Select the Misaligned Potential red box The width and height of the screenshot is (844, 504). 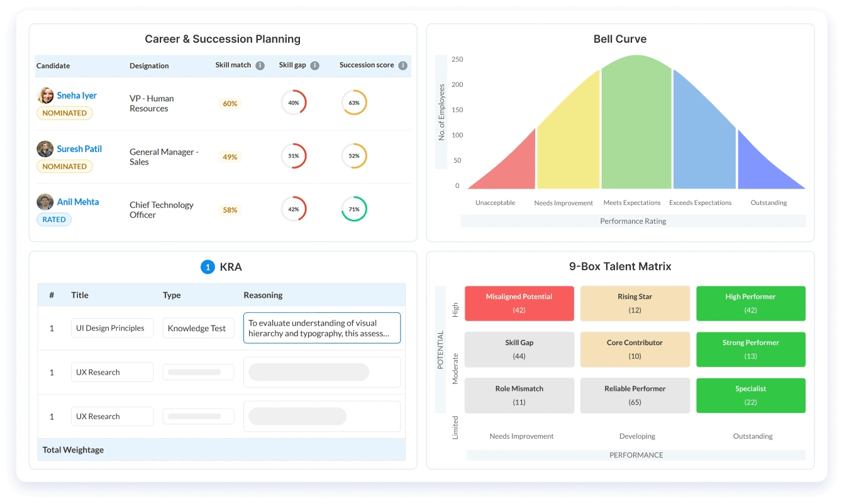coord(519,304)
